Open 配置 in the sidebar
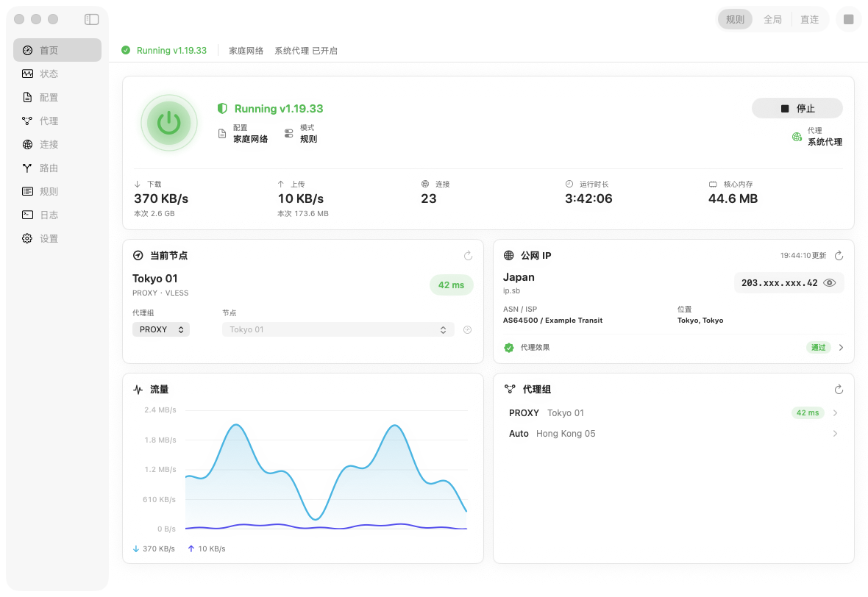The height and width of the screenshot is (597, 868). [x=57, y=97]
